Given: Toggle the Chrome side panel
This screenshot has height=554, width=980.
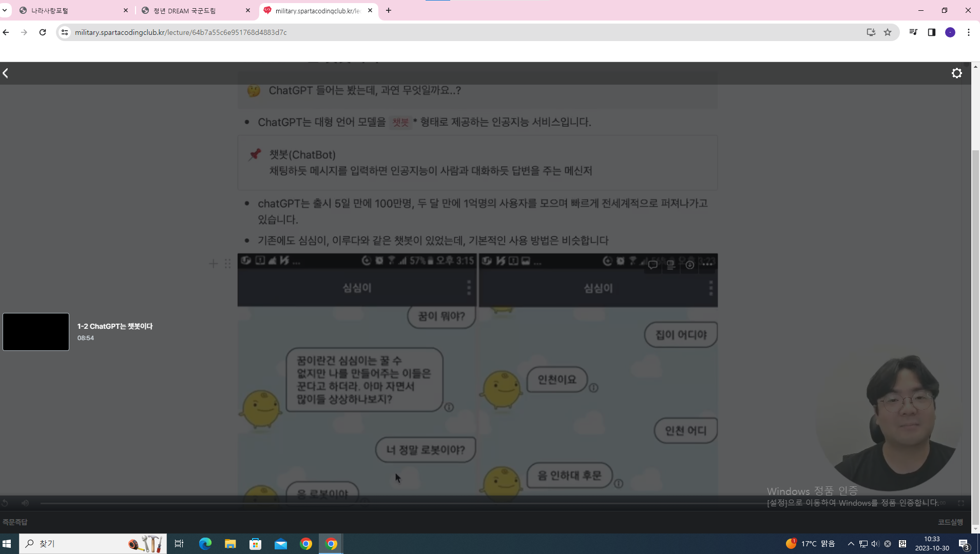Looking at the screenshot, I should pyautogui.click(x=932, y=32).
